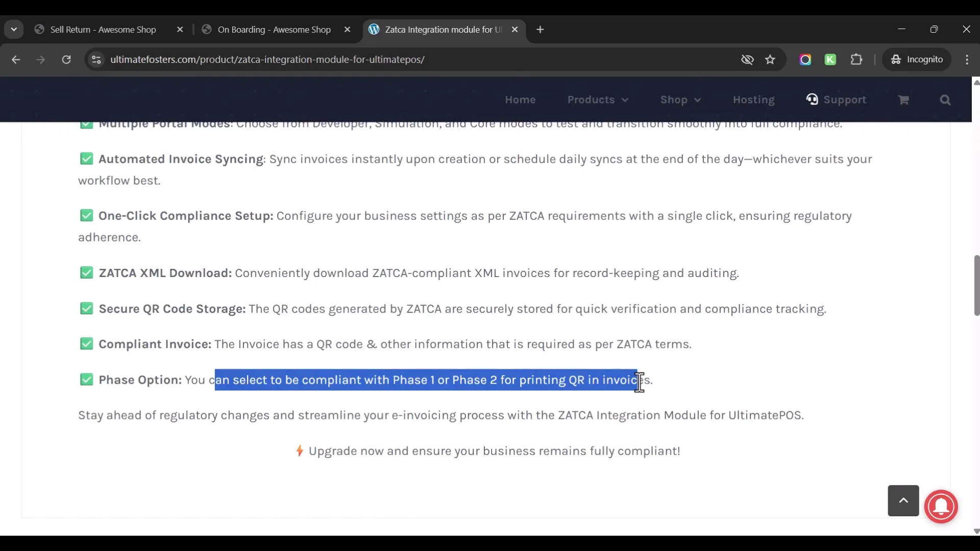Reload the current page
980x551 pixels.
pos(66,60)
